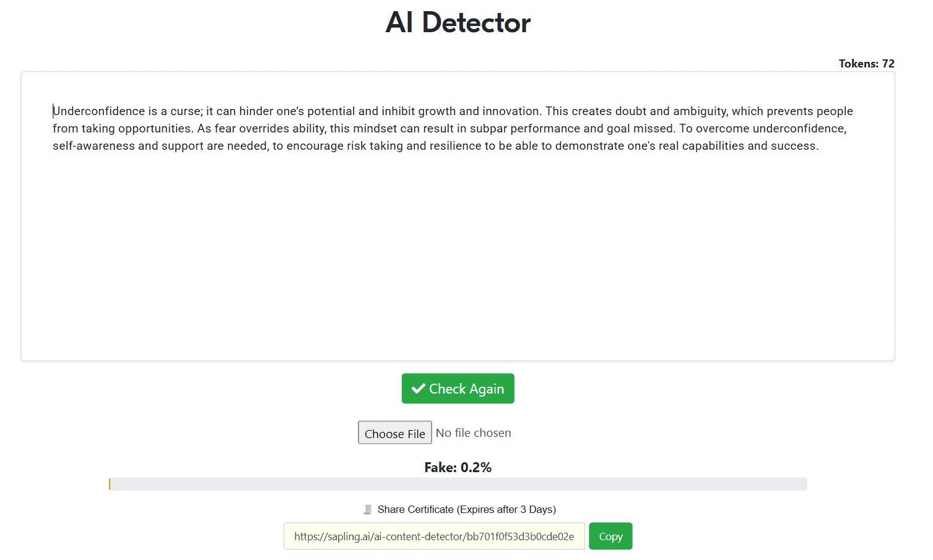Click the Fake score progress bar

tap(458, 484)
